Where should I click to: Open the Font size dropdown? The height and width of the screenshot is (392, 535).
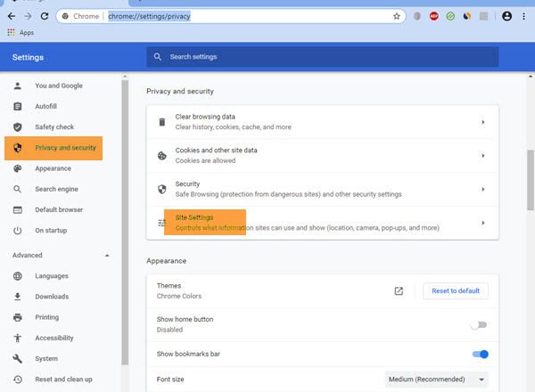[436, 380]
